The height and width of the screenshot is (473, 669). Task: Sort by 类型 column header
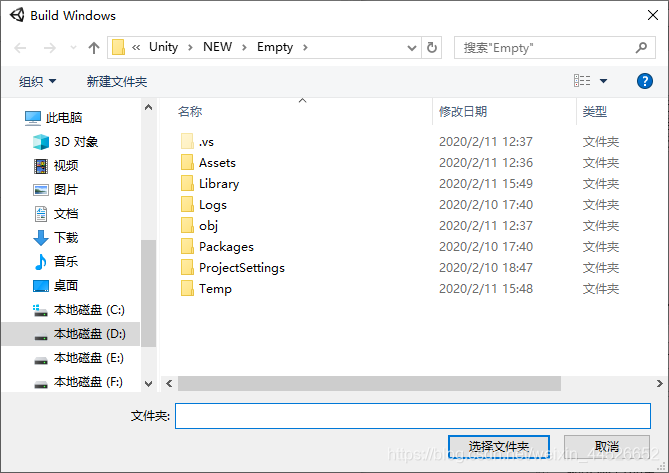pyautogui.click(x=595, y=111)
